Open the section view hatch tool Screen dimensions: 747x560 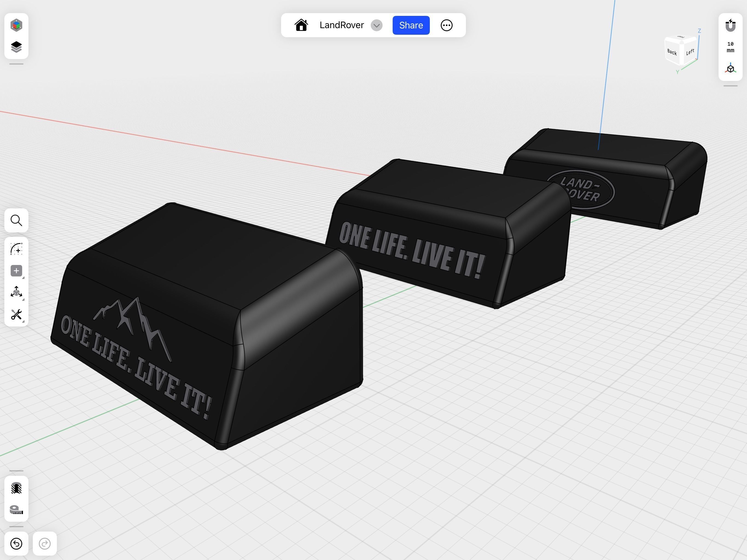point(16,488)
